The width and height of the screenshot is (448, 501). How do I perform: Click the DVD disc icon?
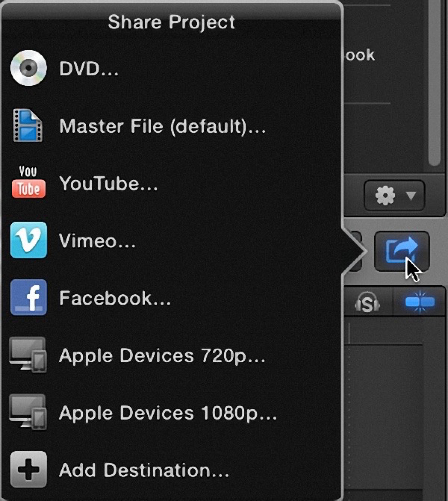28,68
